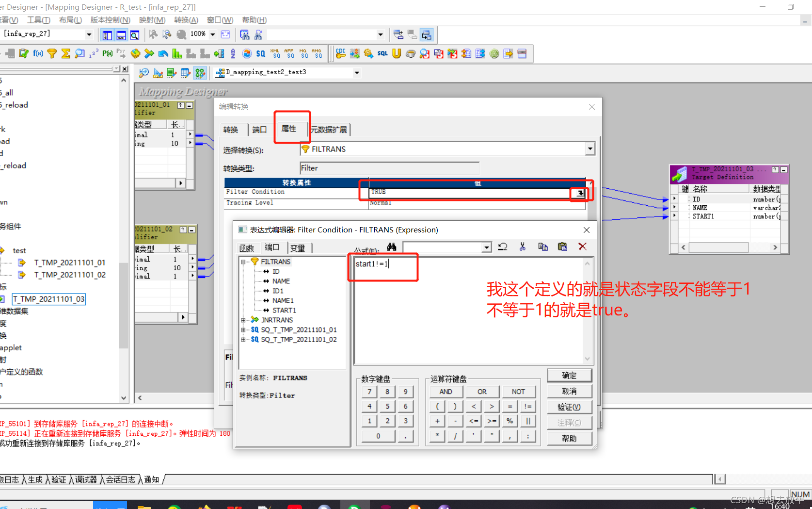Image resolution: width=812 pixels, height=509 pixels.
Task: Open the formula search combo box dropdown
Action: (486, 247)
